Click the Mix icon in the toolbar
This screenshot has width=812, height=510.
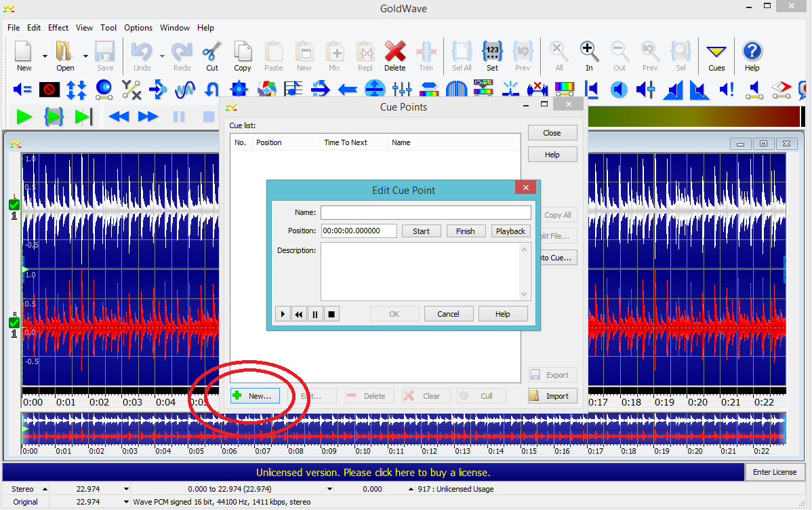tap(335, 56)
